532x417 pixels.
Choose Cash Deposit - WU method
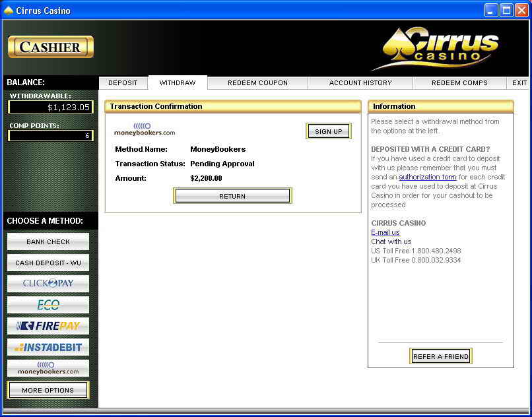click(x=48, y=263)
